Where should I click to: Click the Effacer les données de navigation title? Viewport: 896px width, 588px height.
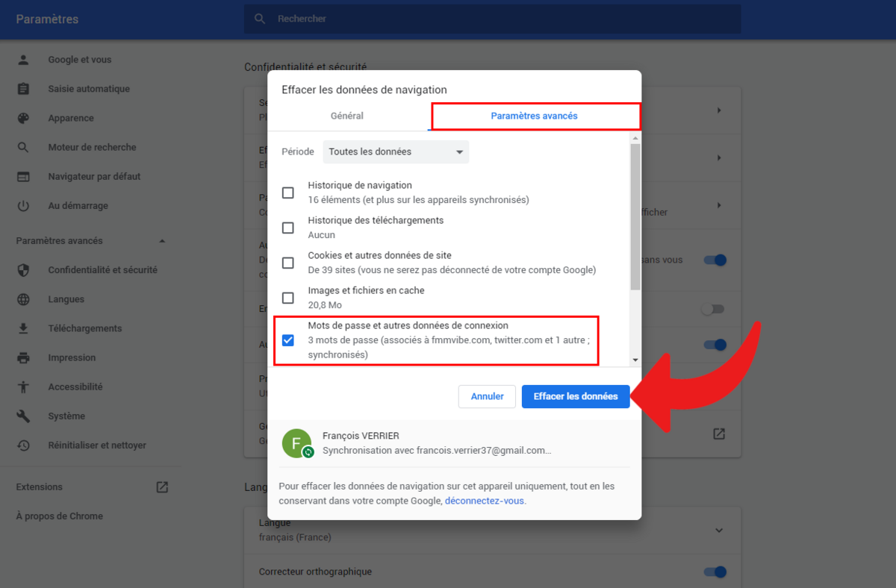(364, 90)
